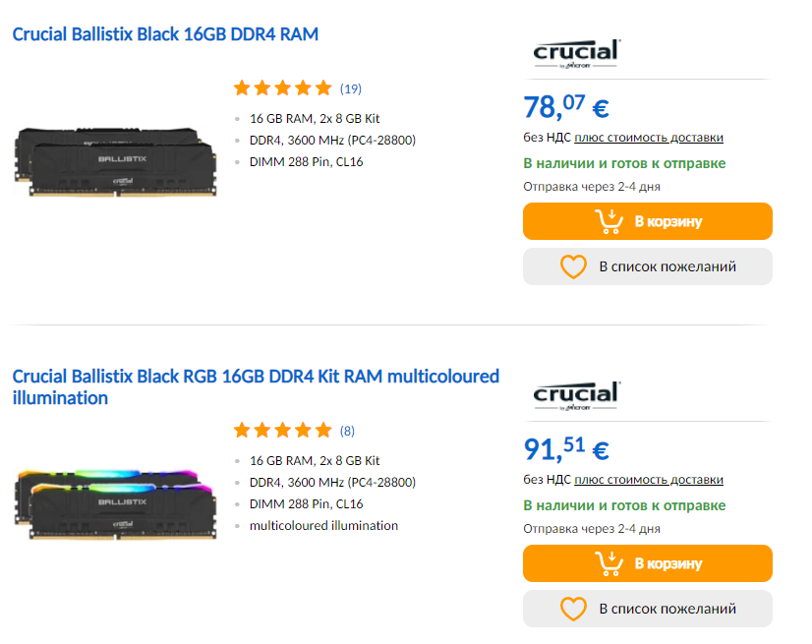The image size is (812, 644).
Task: Open Crucial Ballistix Black 16GB DDR4 RAM title
Action: (165, 34)
